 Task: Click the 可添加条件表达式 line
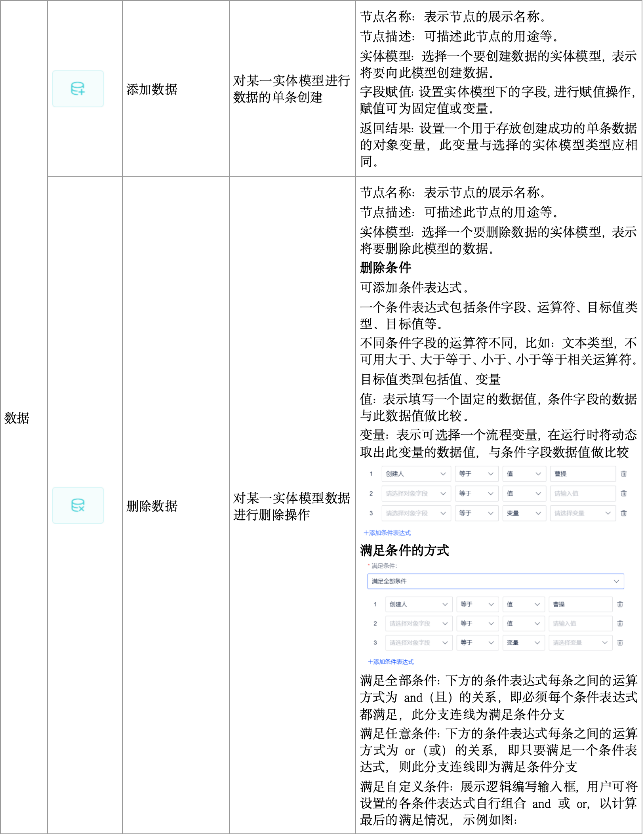(414, 287)
